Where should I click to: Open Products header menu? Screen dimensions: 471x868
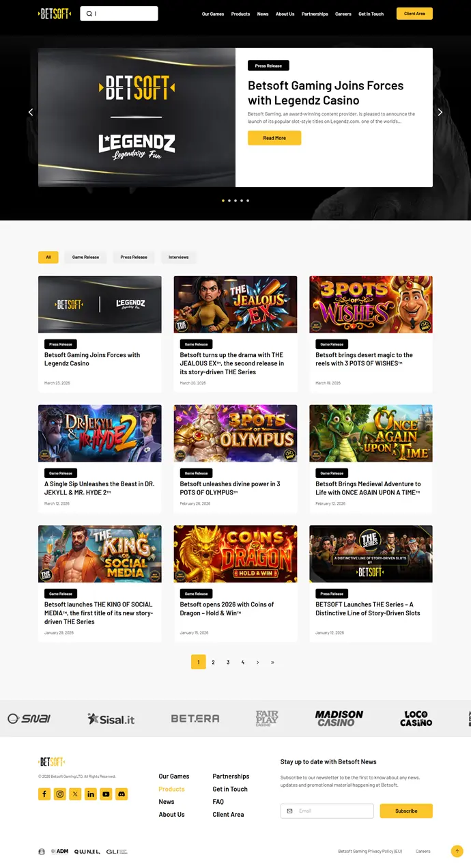tap(240, 14)
